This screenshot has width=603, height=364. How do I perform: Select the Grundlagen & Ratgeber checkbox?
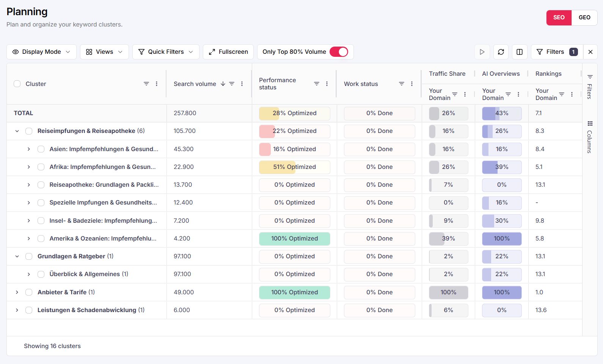[x=29, y=256]
